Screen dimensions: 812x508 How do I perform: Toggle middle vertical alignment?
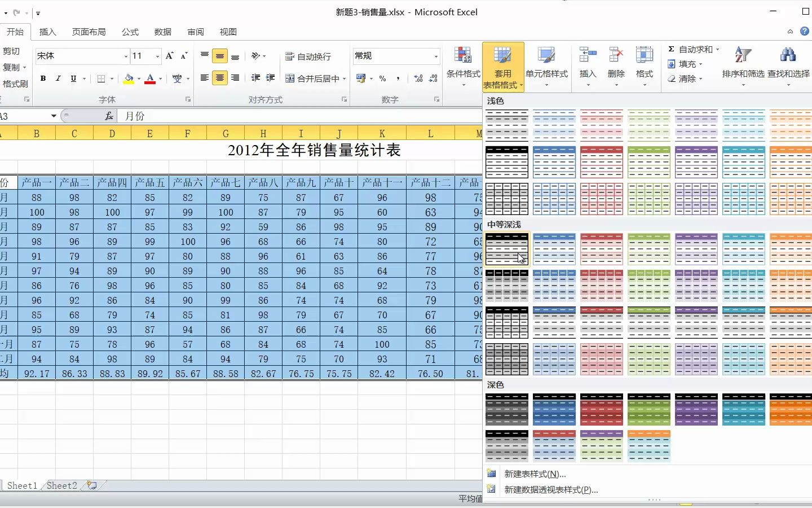[220, 56]
